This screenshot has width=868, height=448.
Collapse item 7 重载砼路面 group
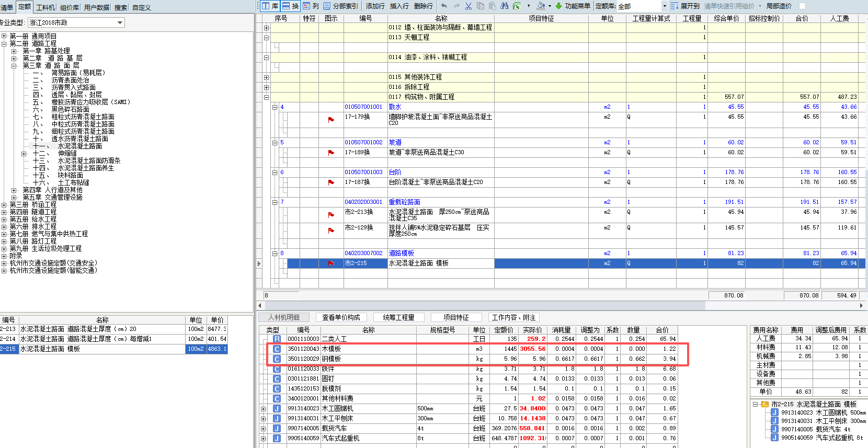click(275, 202)
